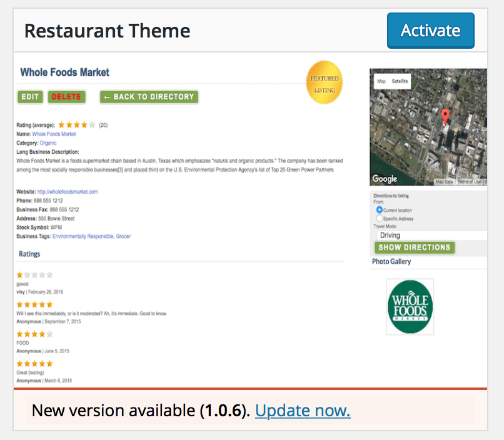Open the Organic category link
Viewport: 504px width, 440px height.
pos(48,143)
